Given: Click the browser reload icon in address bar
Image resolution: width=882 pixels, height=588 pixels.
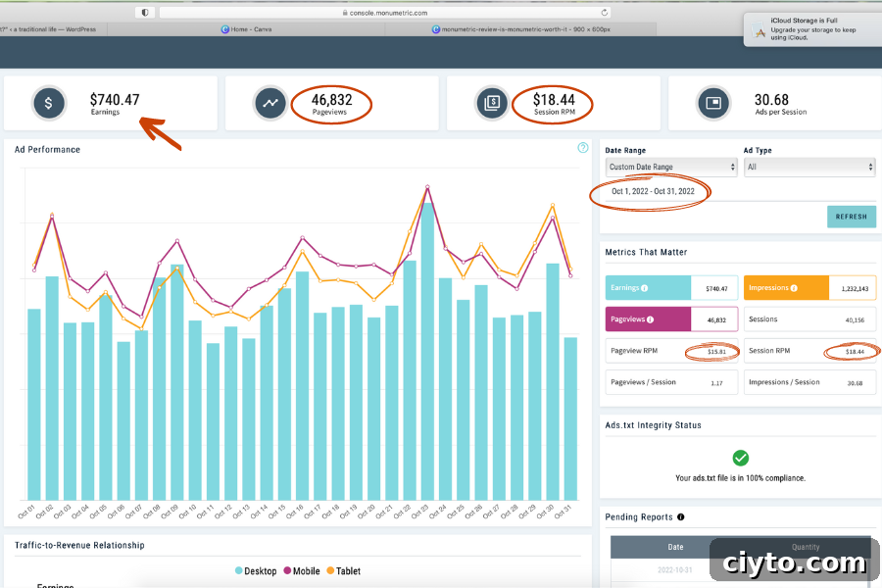Looking at the screenshot, I should tap(604, 13).
